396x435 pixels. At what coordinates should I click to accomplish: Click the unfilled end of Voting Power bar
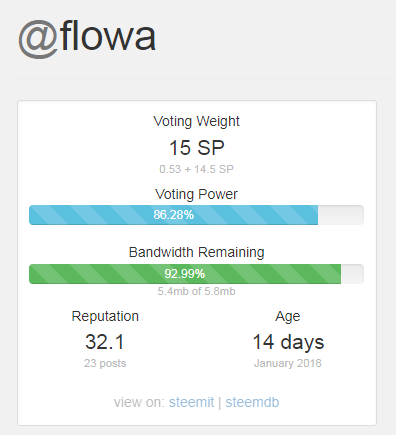tap(341, 215)
